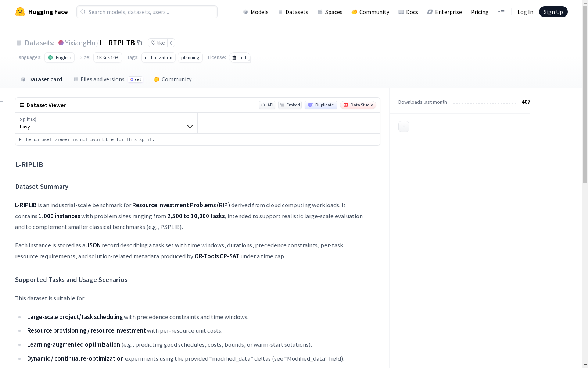Viewport: 588px width, 368px height.
Task: Open the YixiangHu profile link
Action: (x=80, y=43)
